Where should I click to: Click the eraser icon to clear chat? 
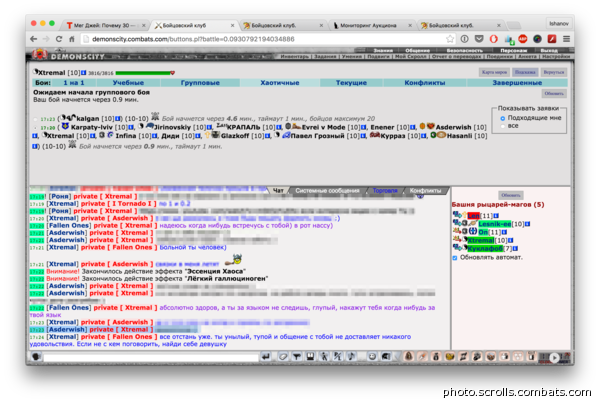click(283, 356)
